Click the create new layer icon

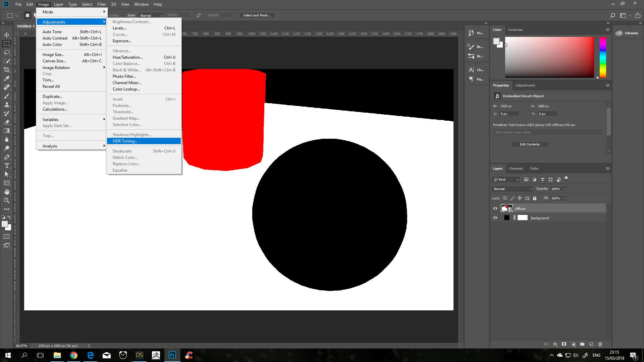click(x=591, y=344)
